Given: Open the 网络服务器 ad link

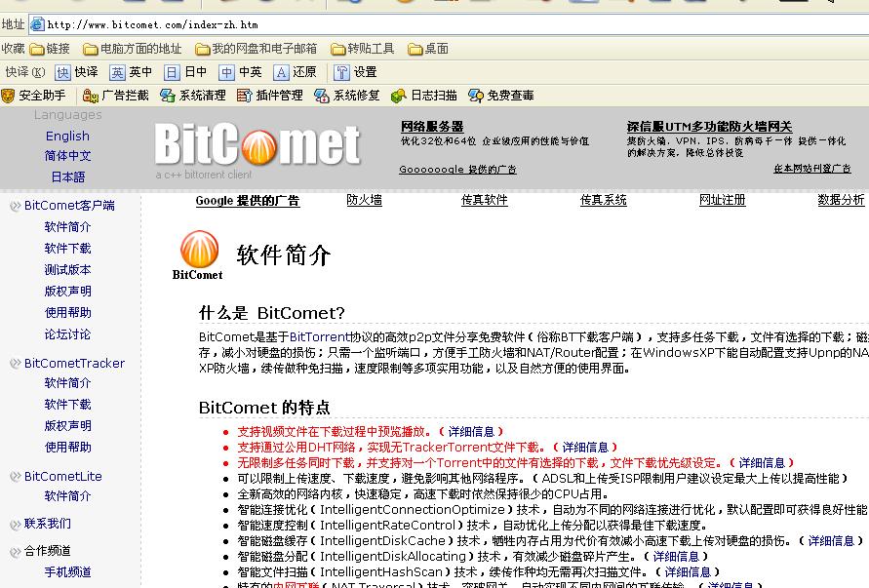Looking at the screenshot, I should [432, 127].
